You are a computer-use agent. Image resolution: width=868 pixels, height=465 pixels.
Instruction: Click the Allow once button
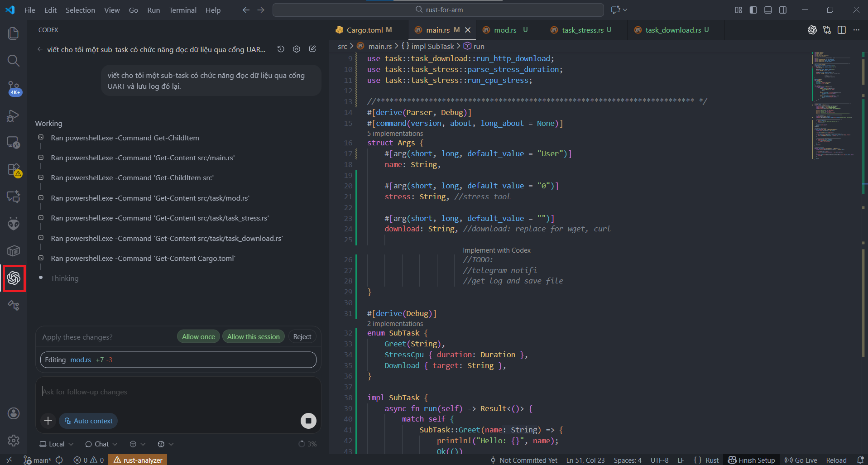[198, 337]
